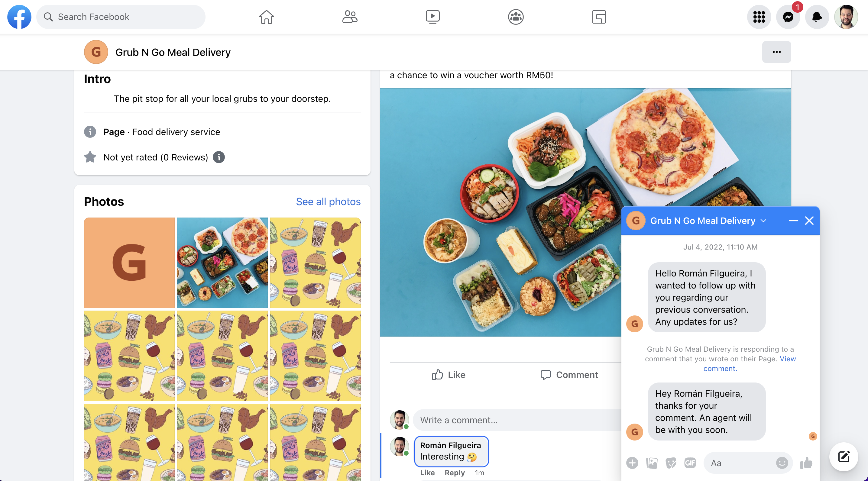The width and height of the screenshot is (868, 481).
Task: Select the Like icon in messenger
Action: (805, 463)
